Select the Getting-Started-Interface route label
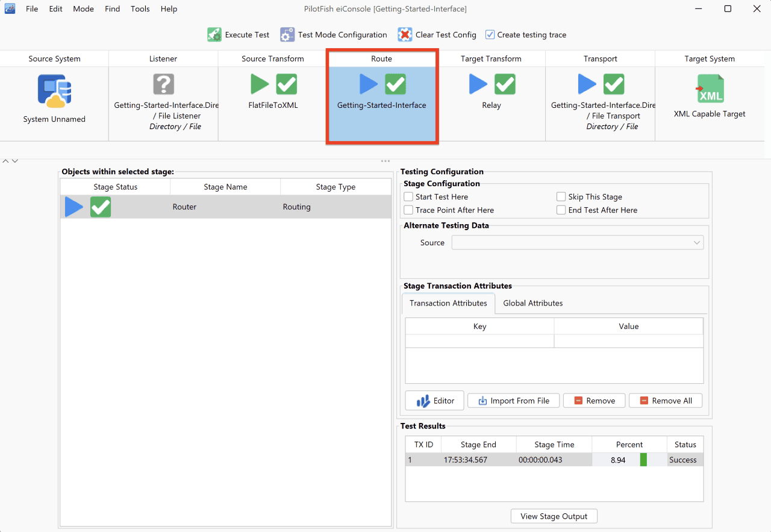 [381, 105]
